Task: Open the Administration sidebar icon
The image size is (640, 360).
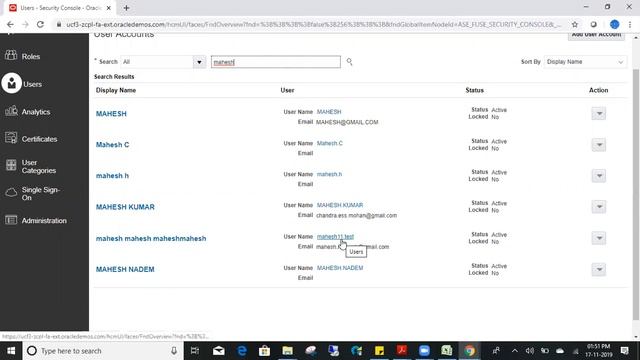Action: [11, 220]
